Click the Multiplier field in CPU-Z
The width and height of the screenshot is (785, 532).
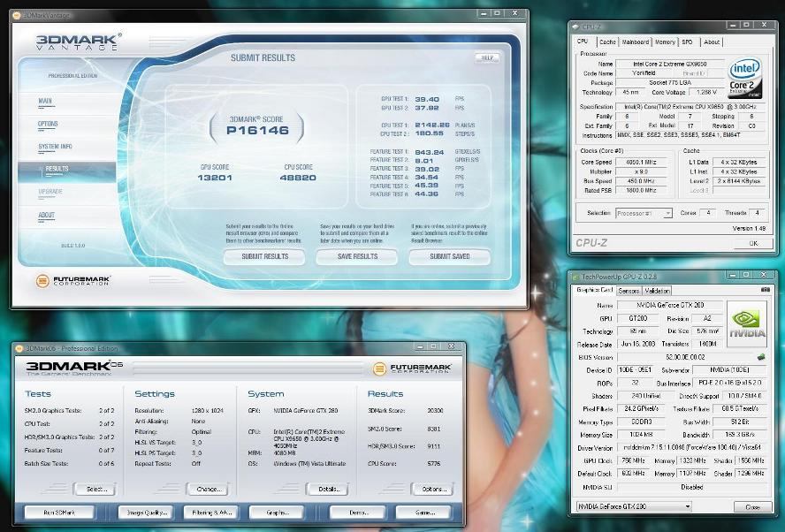(x=642, y=171)
